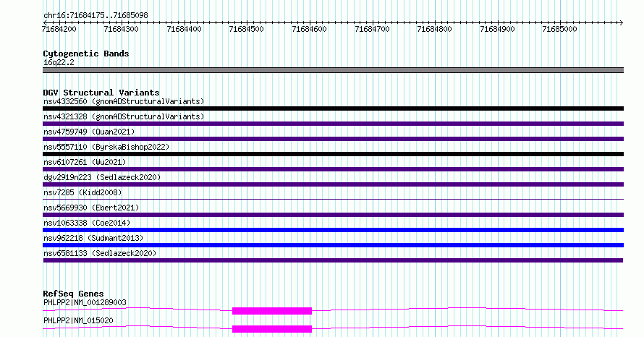
Task: Click the purple bar for nsv4321328
Action: 333,124
